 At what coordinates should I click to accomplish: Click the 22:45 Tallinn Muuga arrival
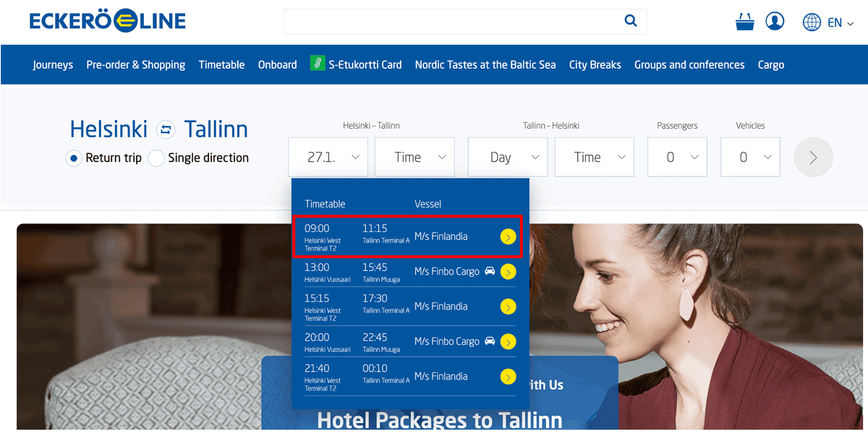pyautogui.click(x=381, y=342)
